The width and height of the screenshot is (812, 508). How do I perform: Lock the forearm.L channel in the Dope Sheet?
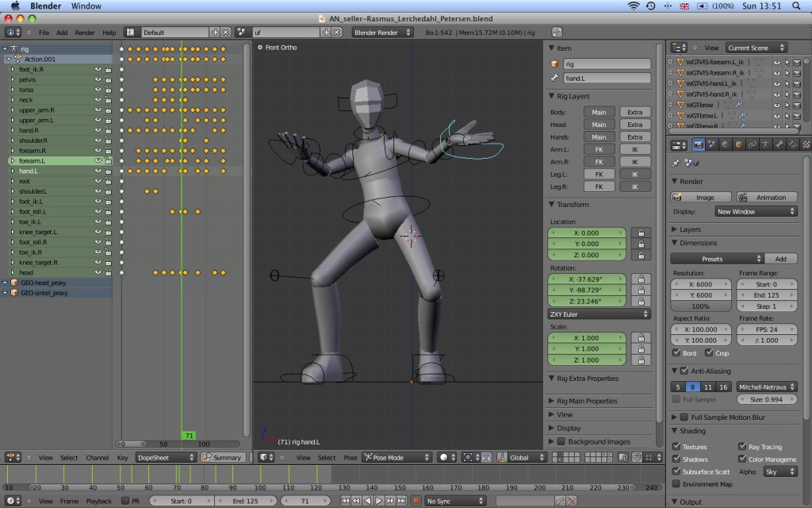tap(109, 160)
